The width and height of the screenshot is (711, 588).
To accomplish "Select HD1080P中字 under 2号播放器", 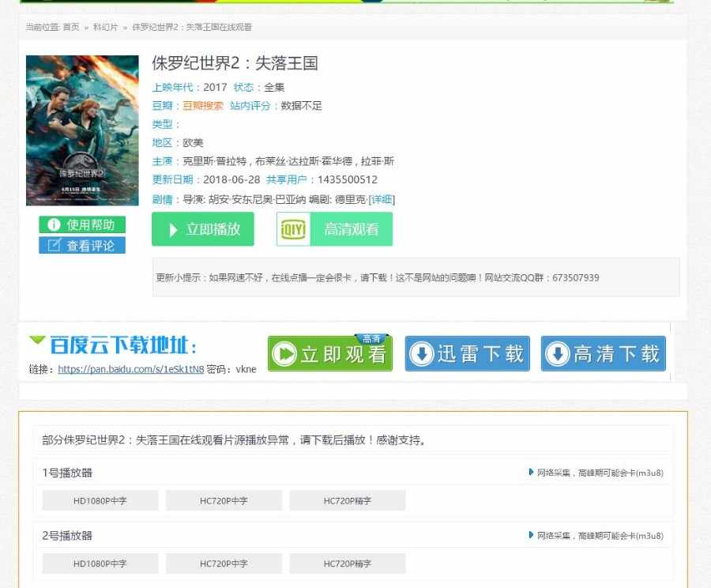I will [x=100, y=563].
